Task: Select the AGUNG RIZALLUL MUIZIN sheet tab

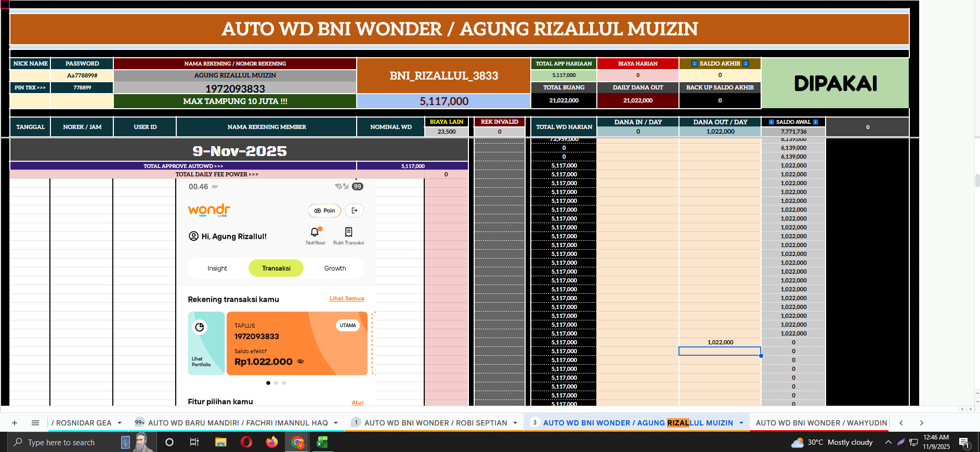Action: click(638, 423)
